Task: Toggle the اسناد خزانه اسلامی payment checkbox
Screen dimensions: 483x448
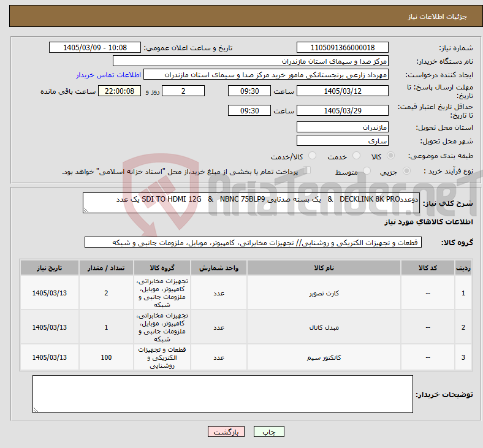Action: [307, 170]
